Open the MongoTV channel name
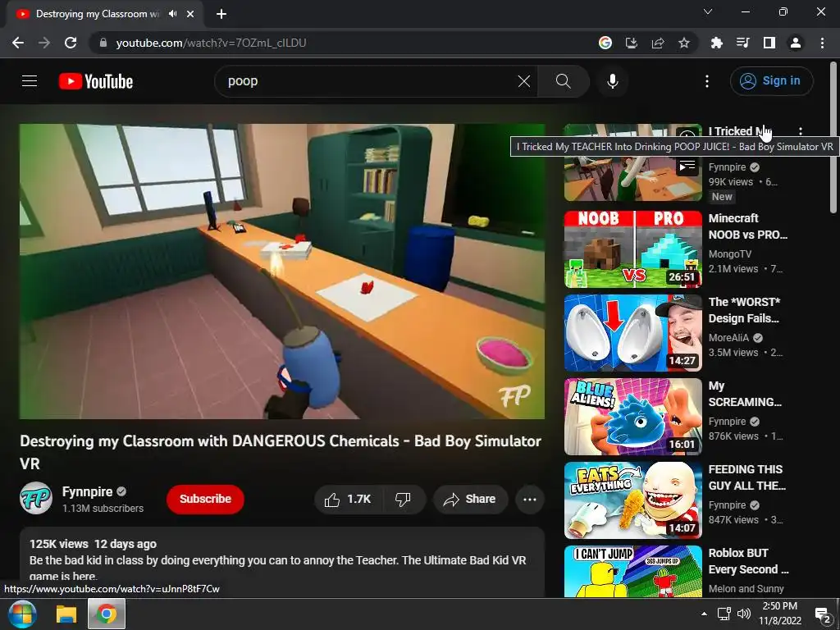840x630 pixels. pos(729,254)
